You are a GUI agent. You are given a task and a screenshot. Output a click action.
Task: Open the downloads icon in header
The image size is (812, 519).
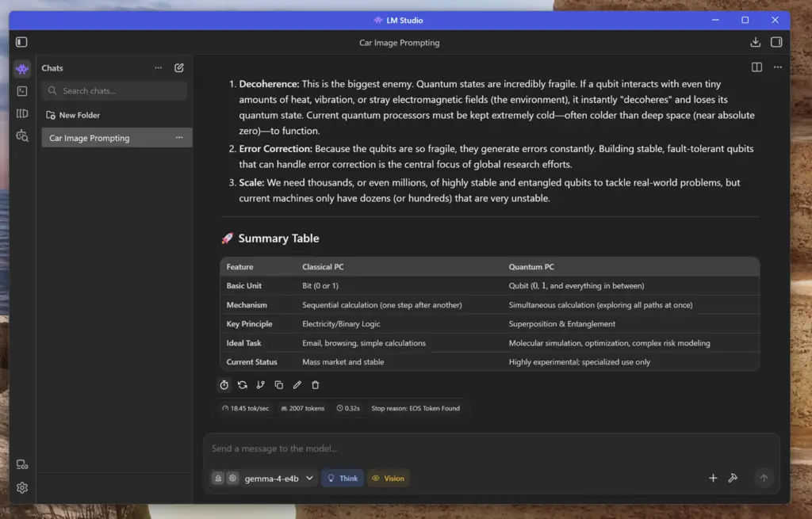click(x=755, y=42)
